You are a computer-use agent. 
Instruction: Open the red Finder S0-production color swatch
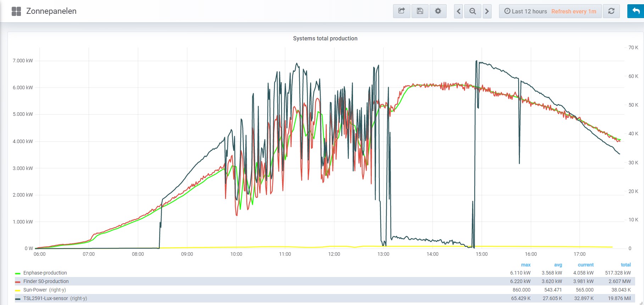(18, 282)
